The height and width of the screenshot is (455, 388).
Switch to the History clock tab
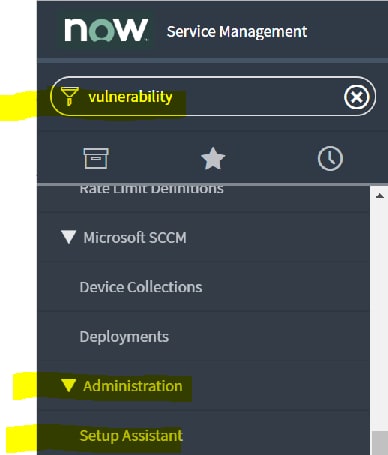[330, 158]
